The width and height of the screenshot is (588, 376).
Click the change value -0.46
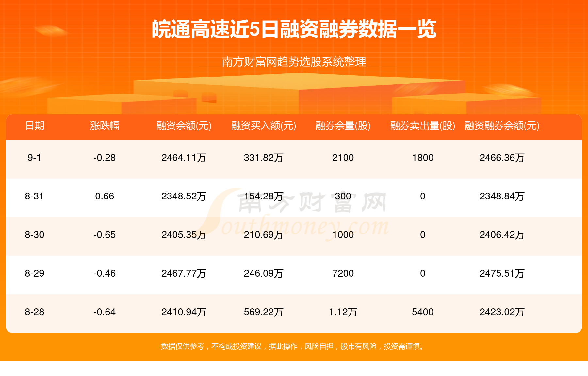[105, 273]
